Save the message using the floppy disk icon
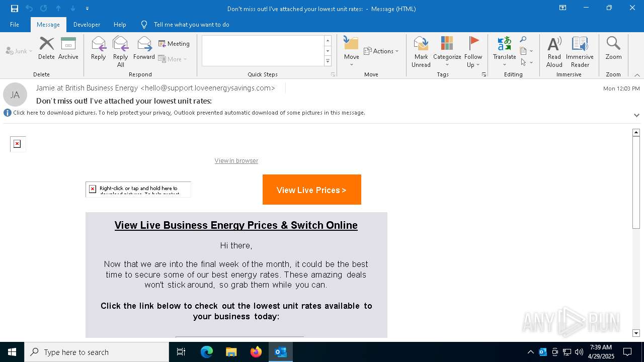 pos(15,9)
